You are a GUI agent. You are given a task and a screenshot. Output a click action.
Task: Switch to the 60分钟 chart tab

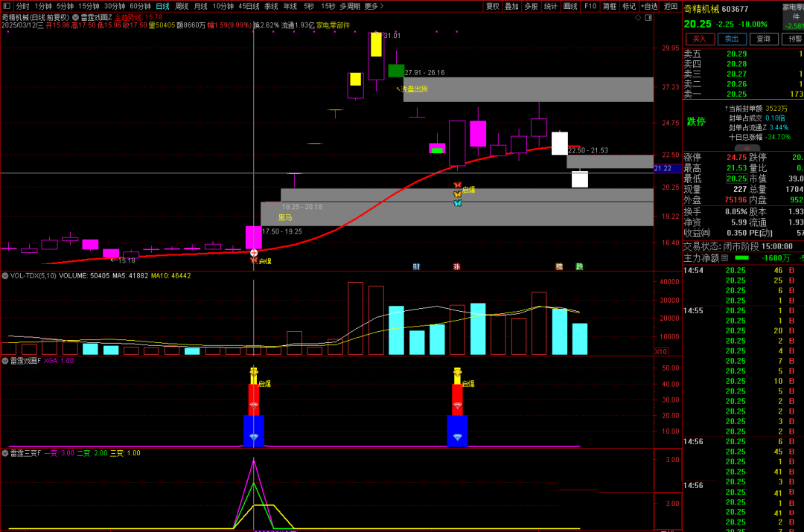pyautogui.click(x=140, y=6)
